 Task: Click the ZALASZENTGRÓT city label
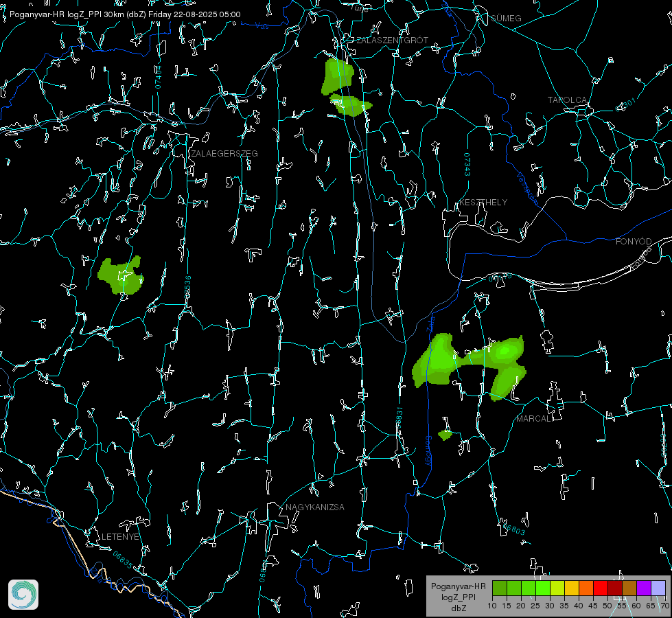click(392, 41)
